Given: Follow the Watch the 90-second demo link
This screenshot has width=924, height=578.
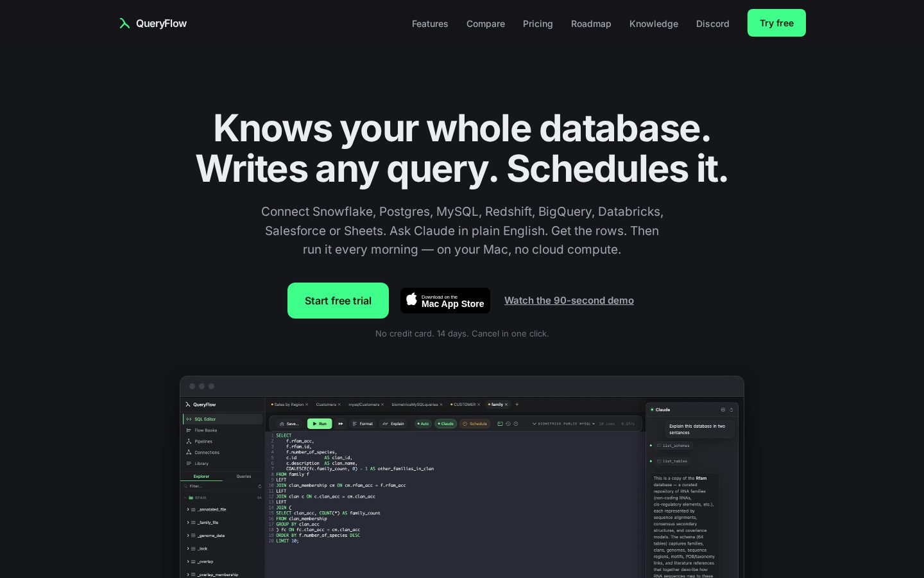Looking at the screenshot, I should (x=569, y=301).
